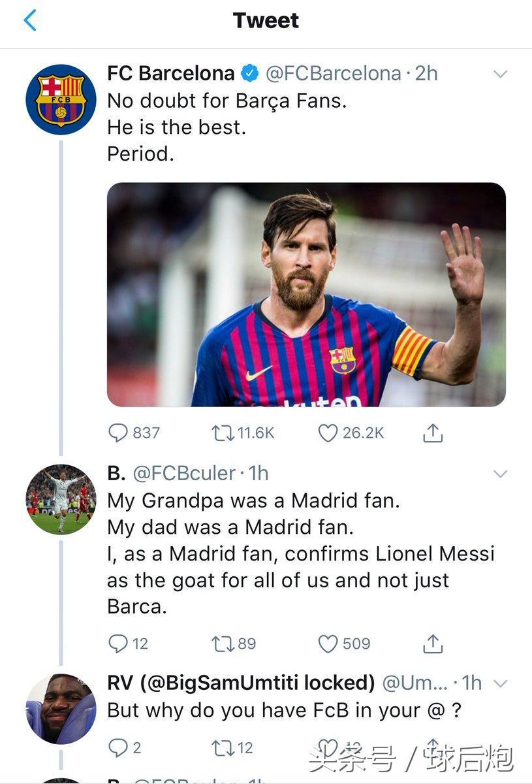Tap the back arrow at top left
The image size is (532, 784).
tap(29, 20)
